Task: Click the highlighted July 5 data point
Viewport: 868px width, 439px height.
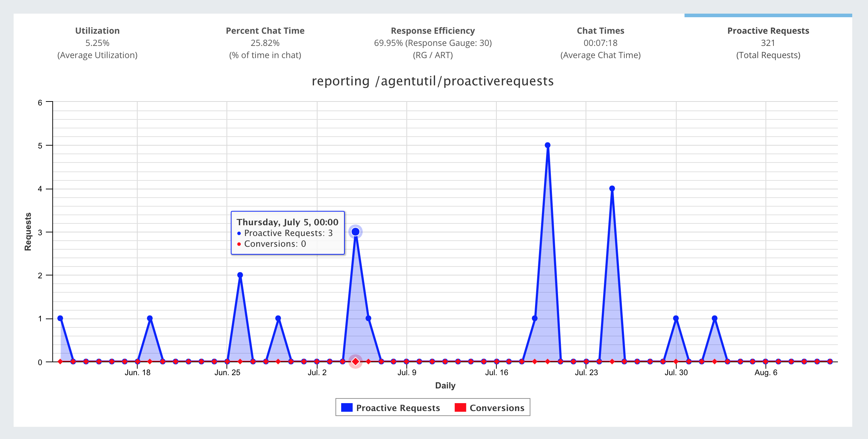Action: 356,232
